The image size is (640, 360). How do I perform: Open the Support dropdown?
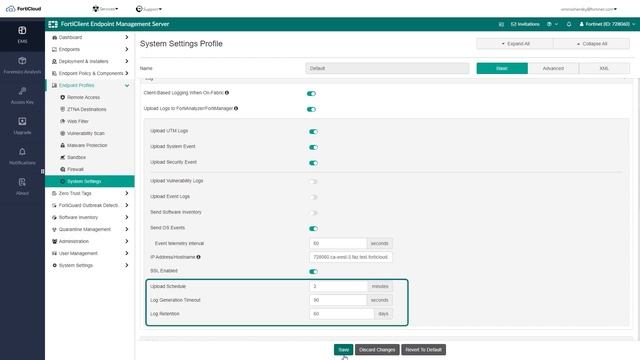click(149, 9)
